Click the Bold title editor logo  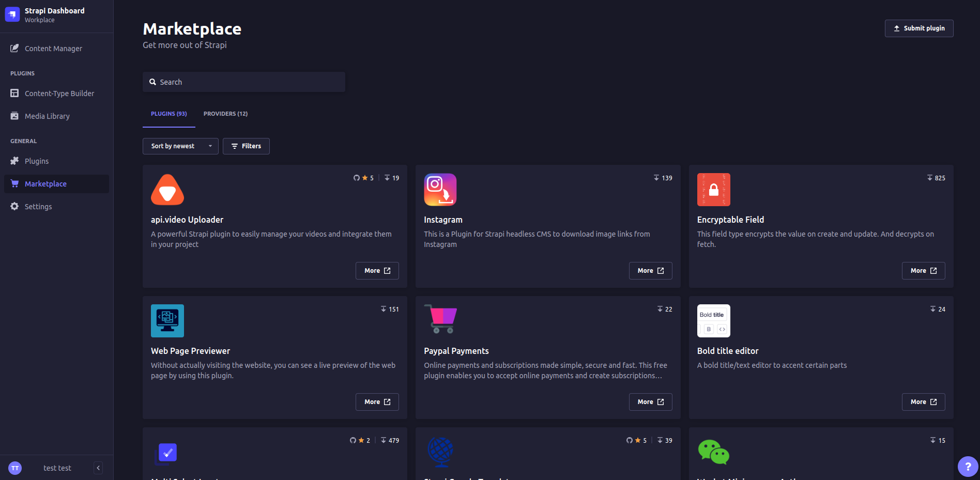[714, 321]
